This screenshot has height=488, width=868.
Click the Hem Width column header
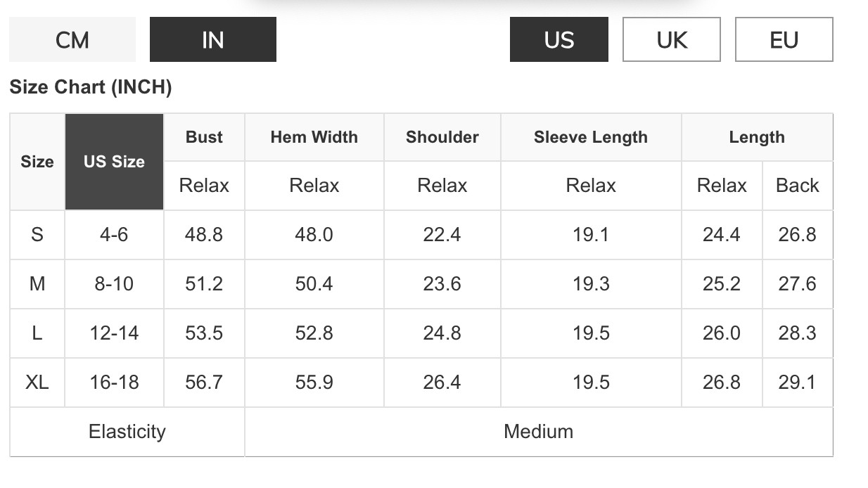pos(314,137)
